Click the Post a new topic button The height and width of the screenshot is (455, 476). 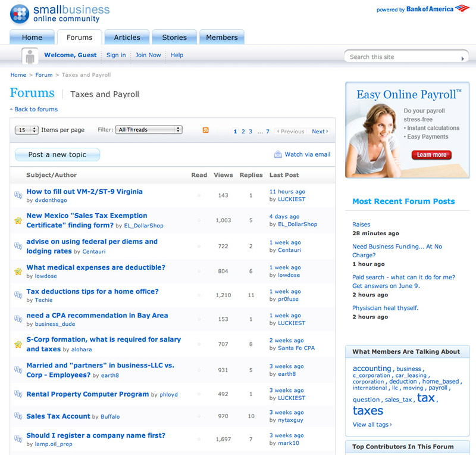(58, 155)
